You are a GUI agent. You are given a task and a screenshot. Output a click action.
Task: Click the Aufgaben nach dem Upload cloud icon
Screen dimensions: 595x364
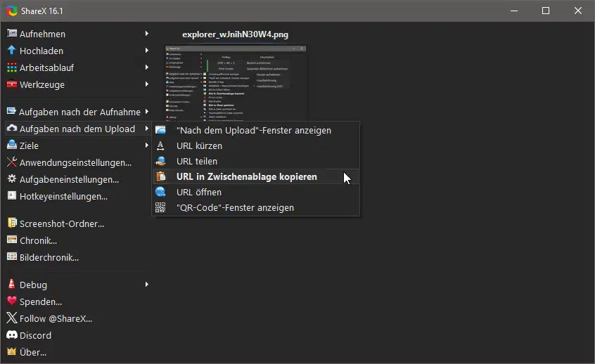pyautogui.click(x=12, y=128)
